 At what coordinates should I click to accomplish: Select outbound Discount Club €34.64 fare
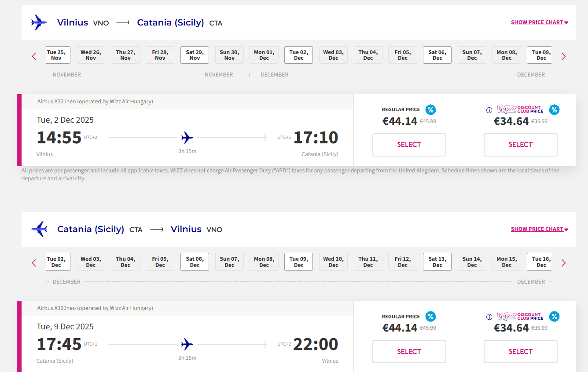coord(521,145)
